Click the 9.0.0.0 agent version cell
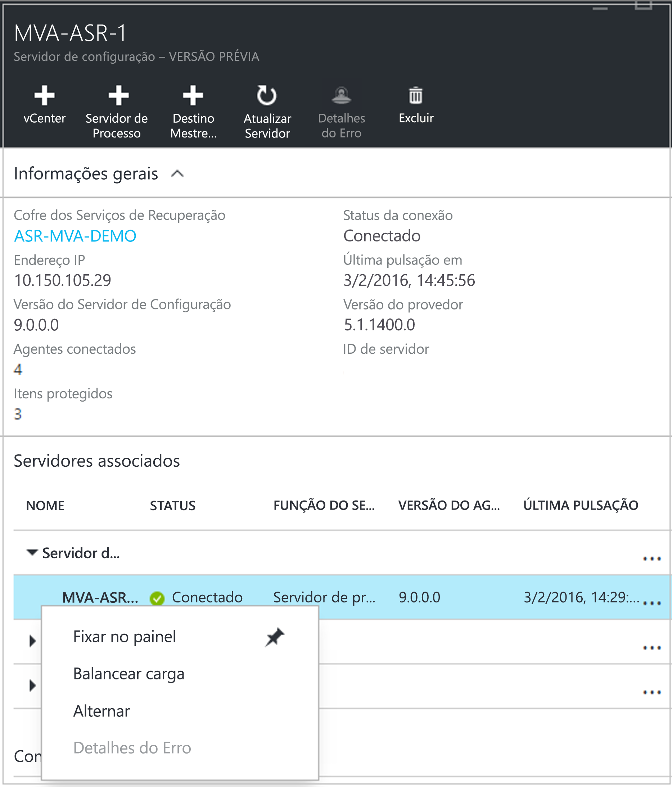This screenshot has width=672, height=787. pyautogui.click(x=419, y=597)
